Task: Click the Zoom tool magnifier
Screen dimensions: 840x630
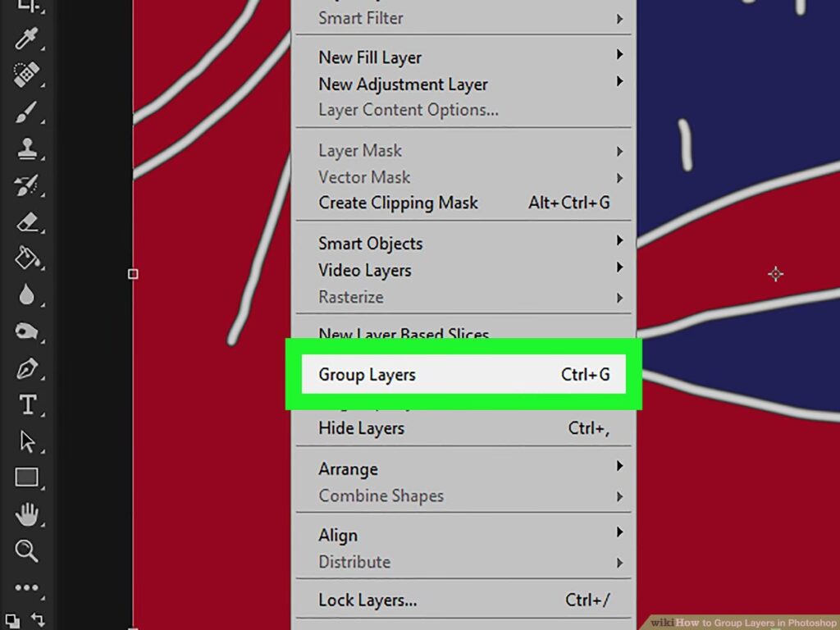Action: (26, 550)
